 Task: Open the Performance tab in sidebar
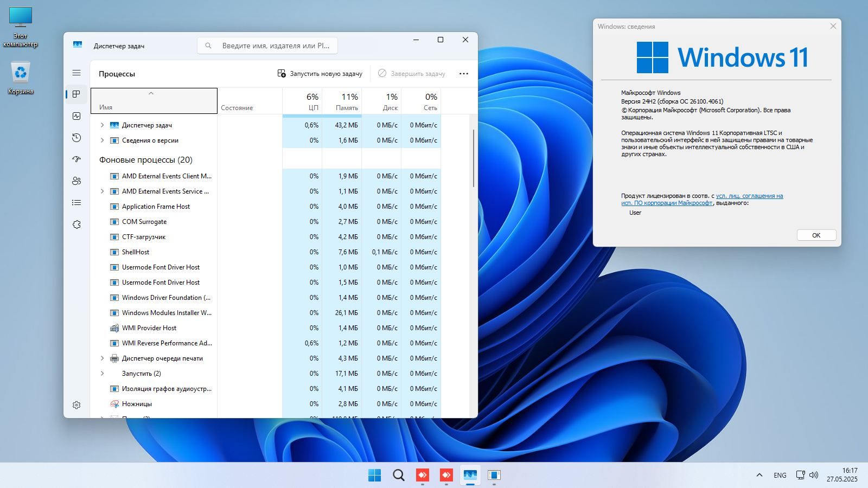click(x=76, y=116)
